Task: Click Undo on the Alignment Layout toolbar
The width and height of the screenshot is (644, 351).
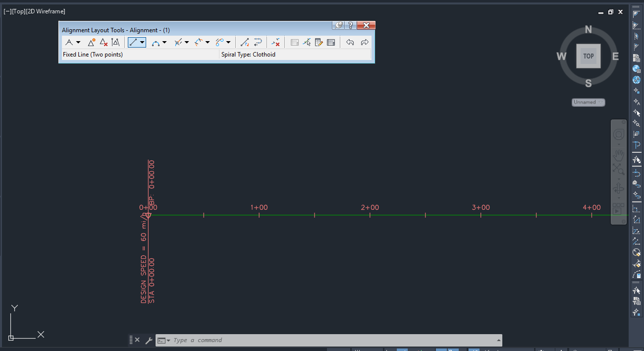Action: click(x=350, y=42)
